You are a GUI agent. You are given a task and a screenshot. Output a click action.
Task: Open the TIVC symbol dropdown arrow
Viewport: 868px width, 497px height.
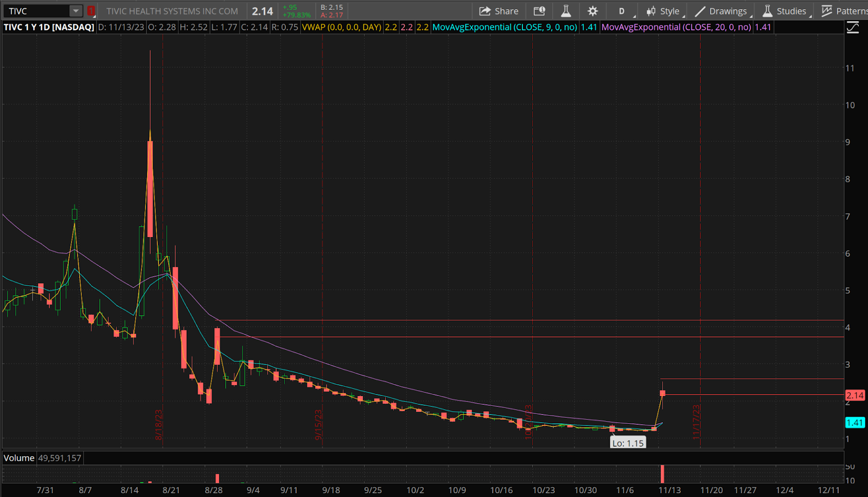click(76, 11)
